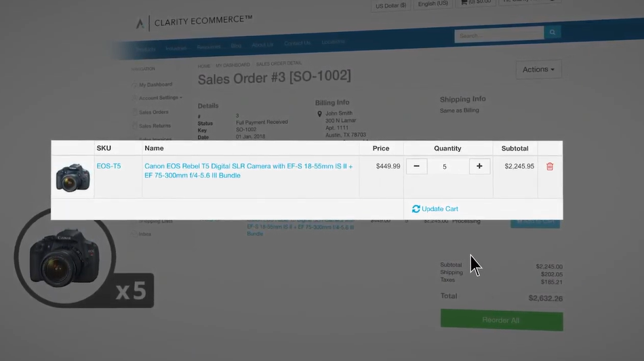Click the Reorder All button
644x361 pixels.
coord(502,320)
